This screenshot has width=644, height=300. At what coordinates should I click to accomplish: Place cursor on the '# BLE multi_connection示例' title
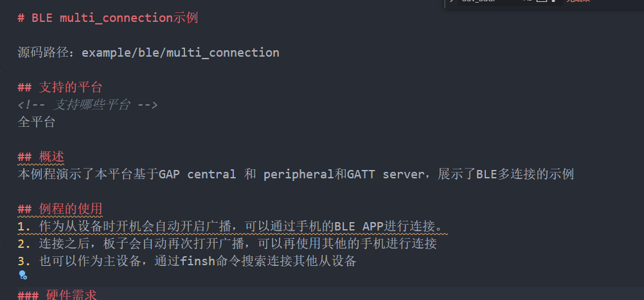[108, 18]
